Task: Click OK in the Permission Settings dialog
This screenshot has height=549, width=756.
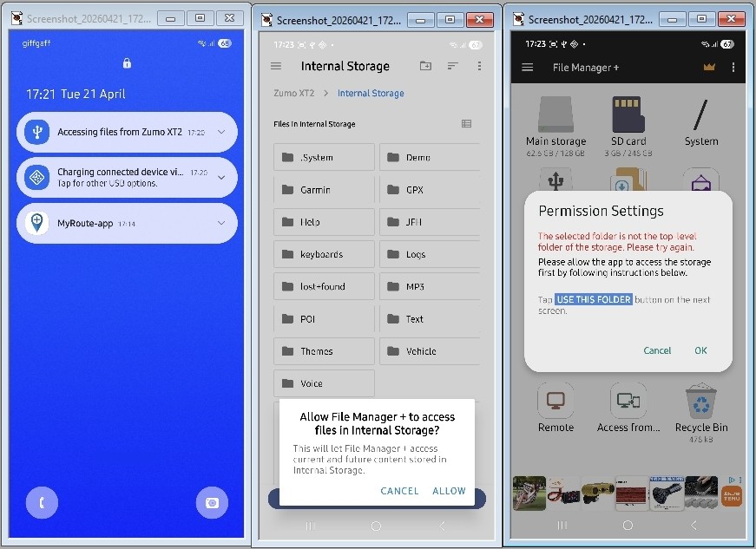Action: point(700,350)
